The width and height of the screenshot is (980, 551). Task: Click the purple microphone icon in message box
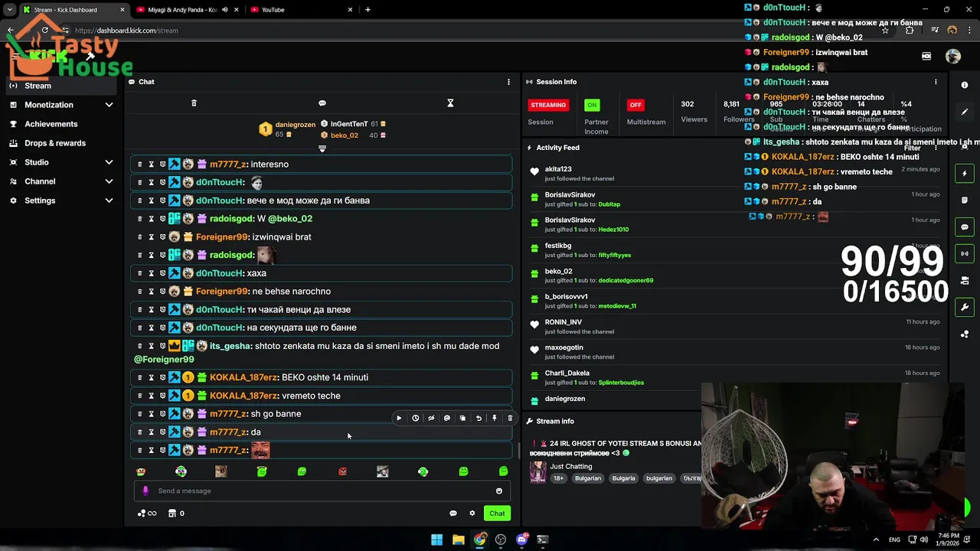click(x=145, y=491)
